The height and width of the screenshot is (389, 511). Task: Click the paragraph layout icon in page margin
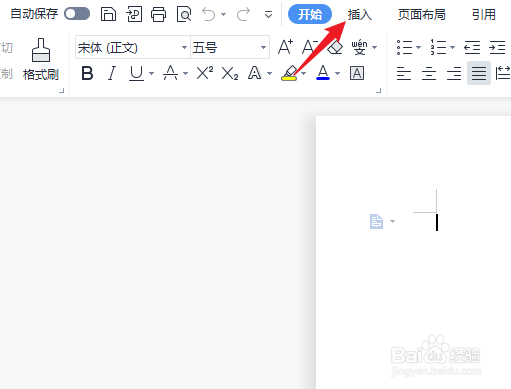coord(376,221)
